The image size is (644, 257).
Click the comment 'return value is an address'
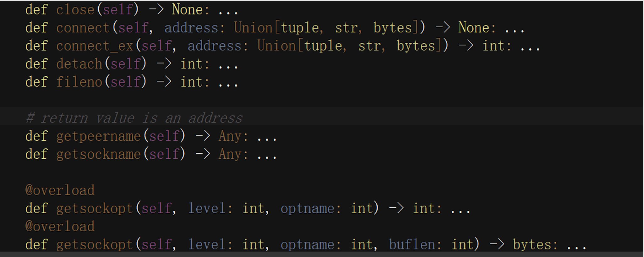pos(134,118)
